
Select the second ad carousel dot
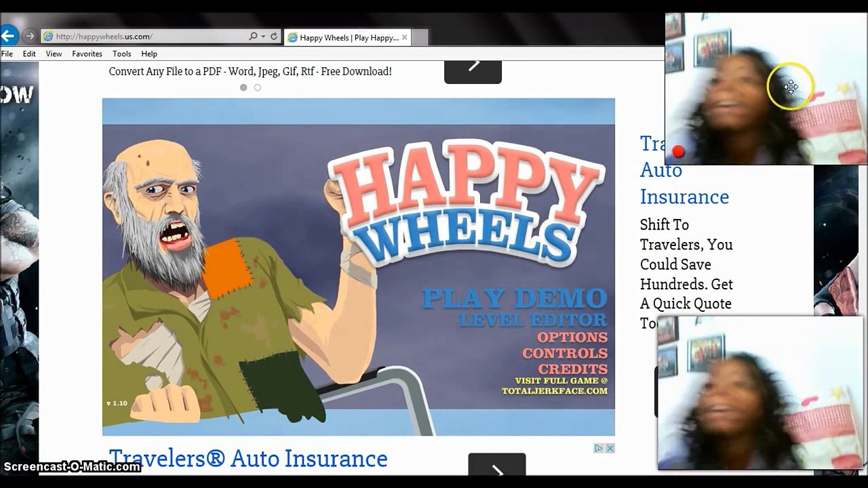tap(258, 87)
